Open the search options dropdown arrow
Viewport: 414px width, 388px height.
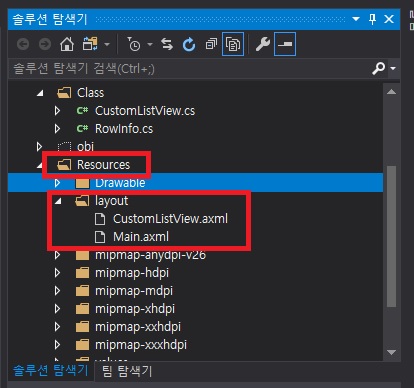point(393,68)
